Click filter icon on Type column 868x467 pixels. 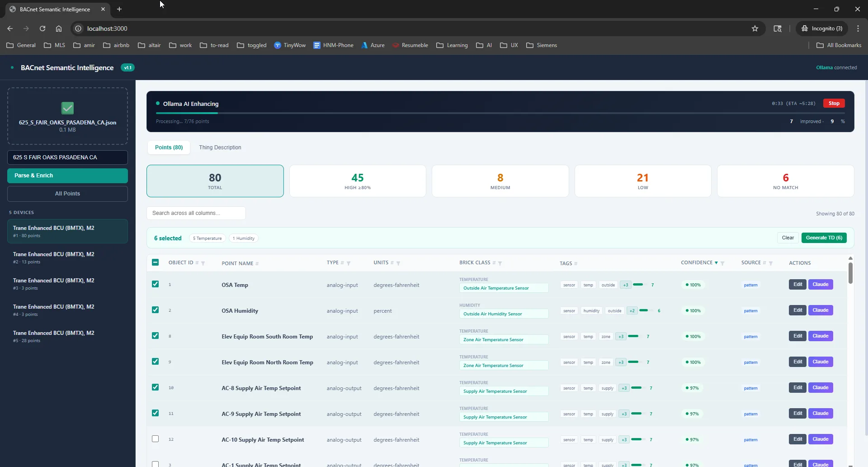[349, 263]
